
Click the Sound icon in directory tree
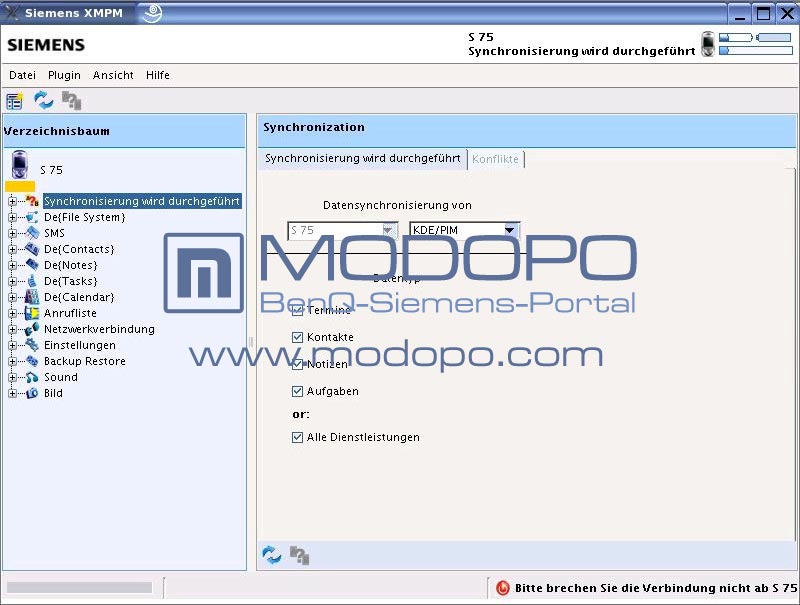[31, 377]
